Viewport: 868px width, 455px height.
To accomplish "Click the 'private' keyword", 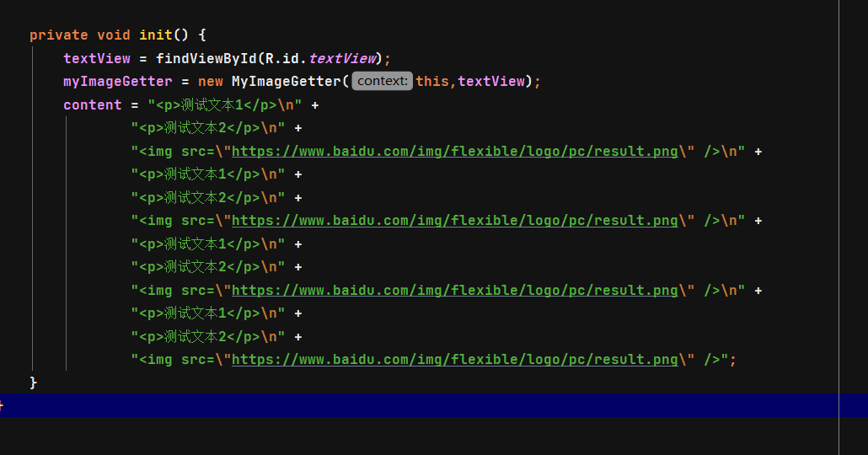I will coord(58,35).
